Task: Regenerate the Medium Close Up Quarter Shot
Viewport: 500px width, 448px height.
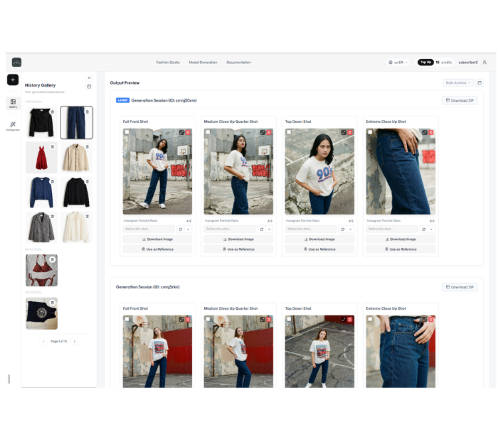Action: pyautogui.click(x=261, y=229)
